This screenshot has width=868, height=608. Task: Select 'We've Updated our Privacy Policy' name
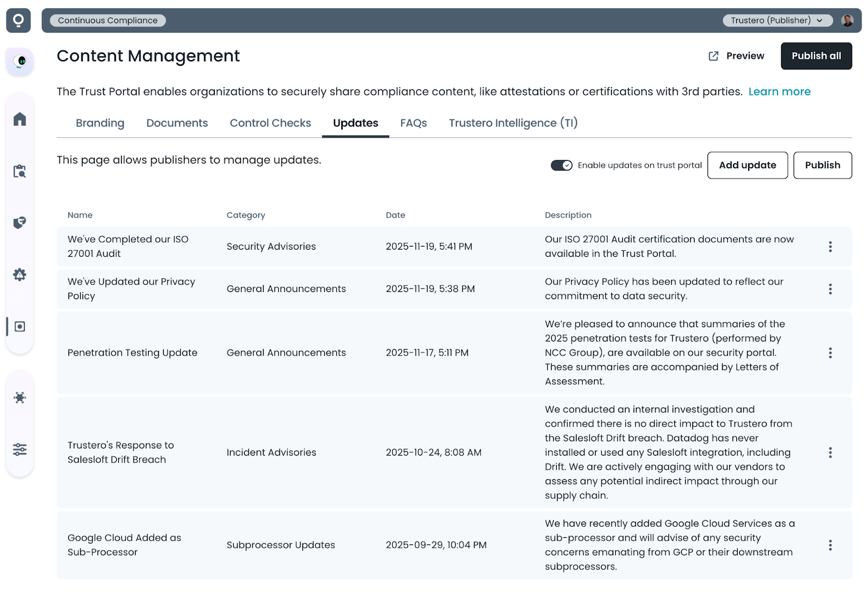131,289
